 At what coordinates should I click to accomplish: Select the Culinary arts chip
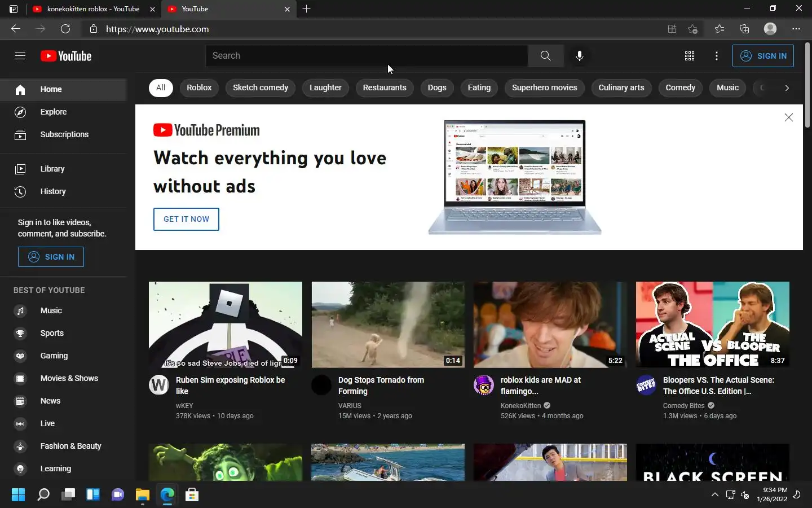click(621, 87)
